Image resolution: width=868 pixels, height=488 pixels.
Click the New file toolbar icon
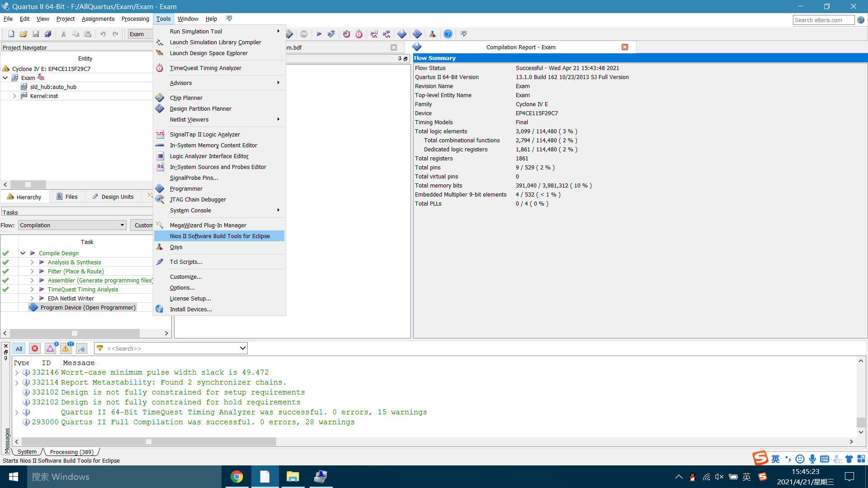11,34
